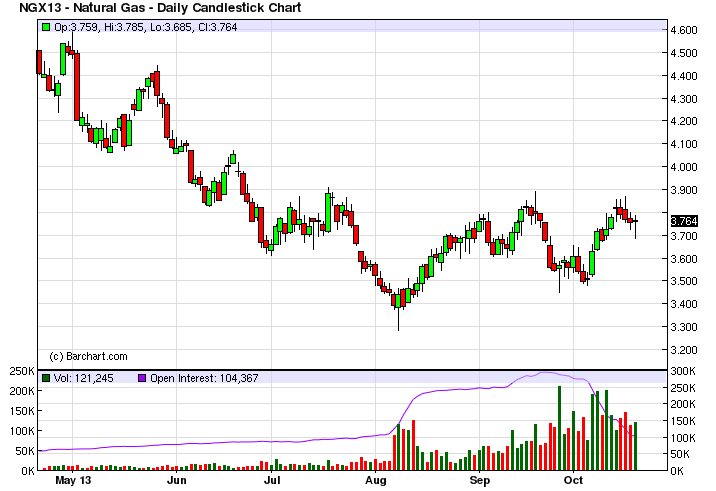Click the 'Jun' month axis label

(x=177, y=480)
